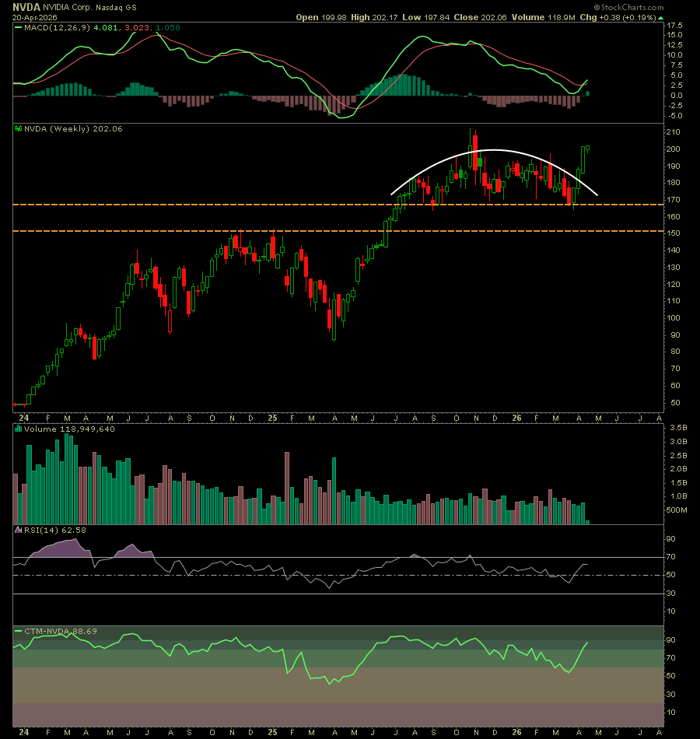Click the 160 price axis label
Viewport: 700px width, 739px height.
point(673,217)
